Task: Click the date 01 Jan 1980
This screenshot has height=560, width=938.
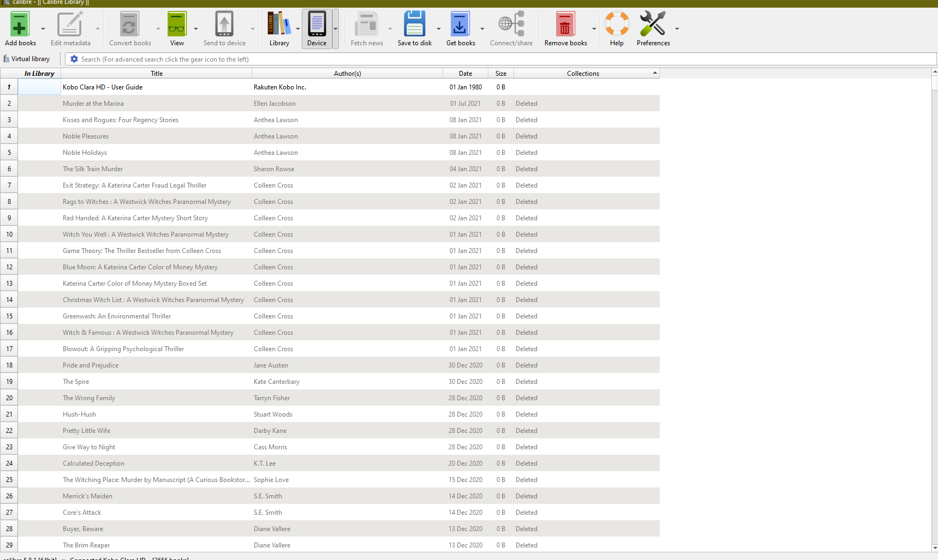Action: coord(465,87)
